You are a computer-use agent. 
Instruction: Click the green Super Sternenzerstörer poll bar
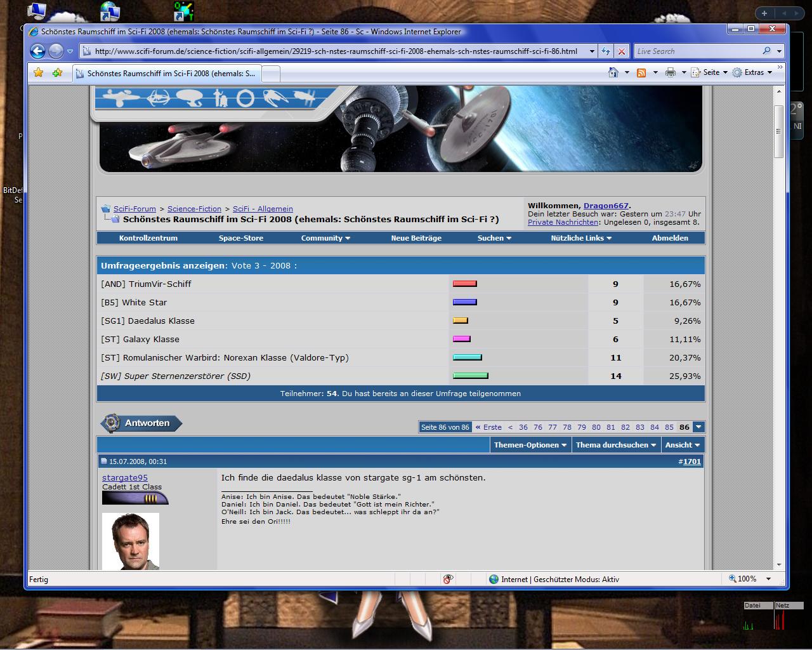[470, 376]
